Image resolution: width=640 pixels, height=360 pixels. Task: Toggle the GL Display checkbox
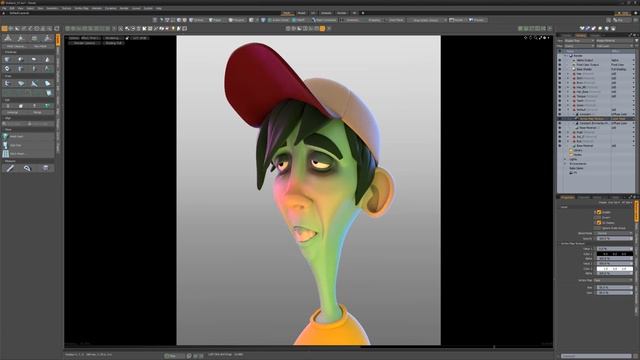(599, 223)
